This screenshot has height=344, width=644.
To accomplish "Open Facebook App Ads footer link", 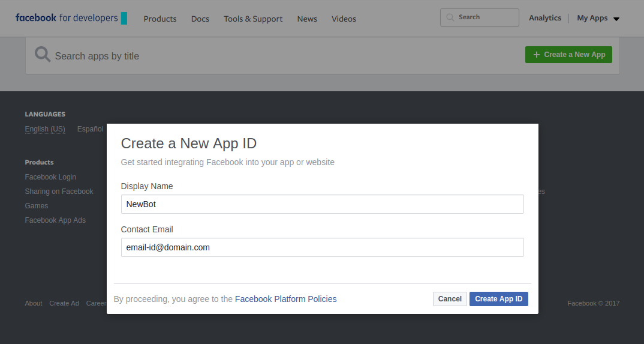I will pyautogui.click(x=55, y=220).
